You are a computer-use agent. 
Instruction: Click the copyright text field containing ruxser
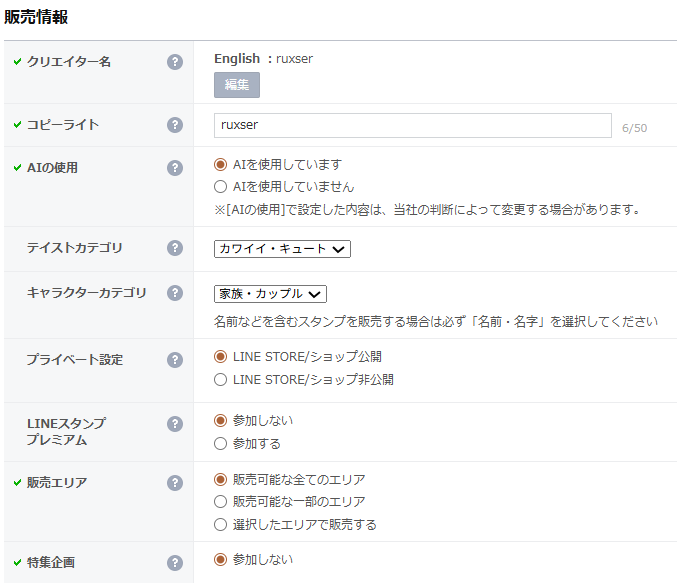(412, 125)
